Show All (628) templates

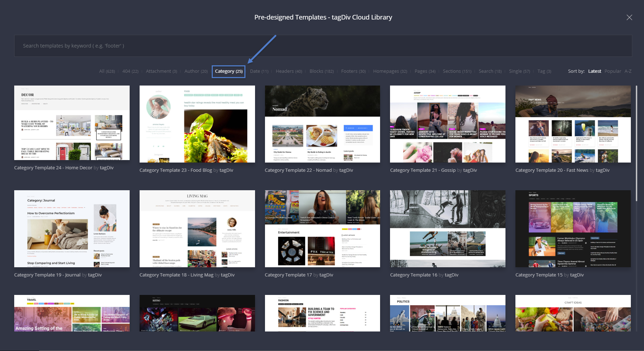point(107,71)
